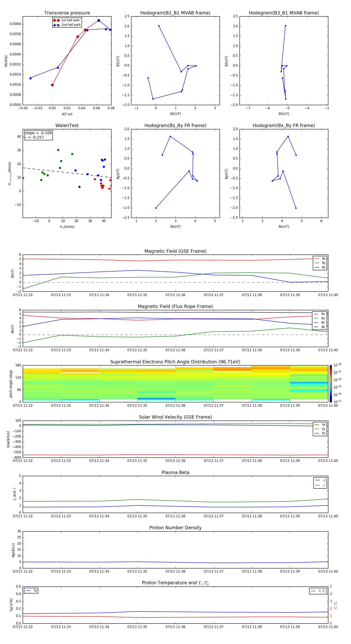Select the '180' tick on pitch angle axis
This screenshot has width=351, height=644.
(x=18, y=365)
